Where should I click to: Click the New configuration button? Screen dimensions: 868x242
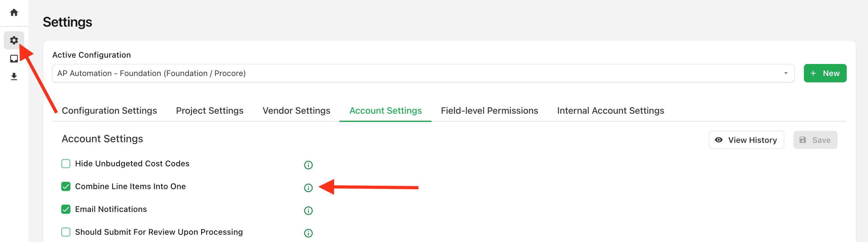(x=825, y=73)
